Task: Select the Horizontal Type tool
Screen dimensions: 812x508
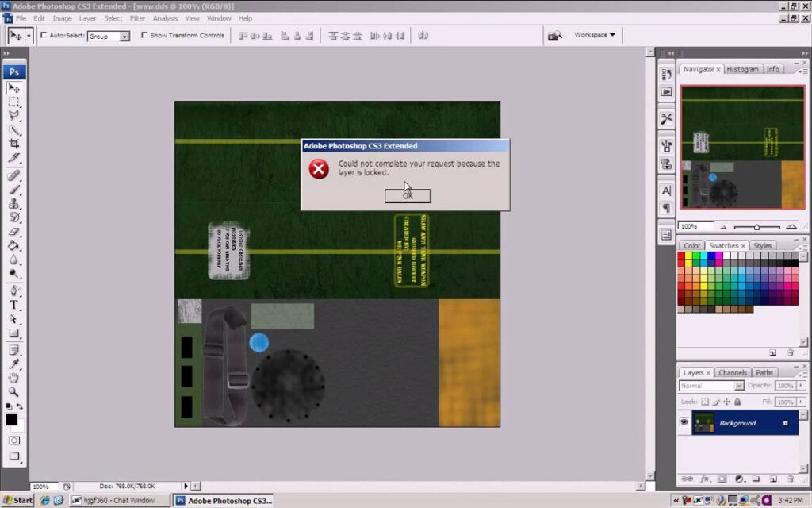Action: tap(14, 305)
